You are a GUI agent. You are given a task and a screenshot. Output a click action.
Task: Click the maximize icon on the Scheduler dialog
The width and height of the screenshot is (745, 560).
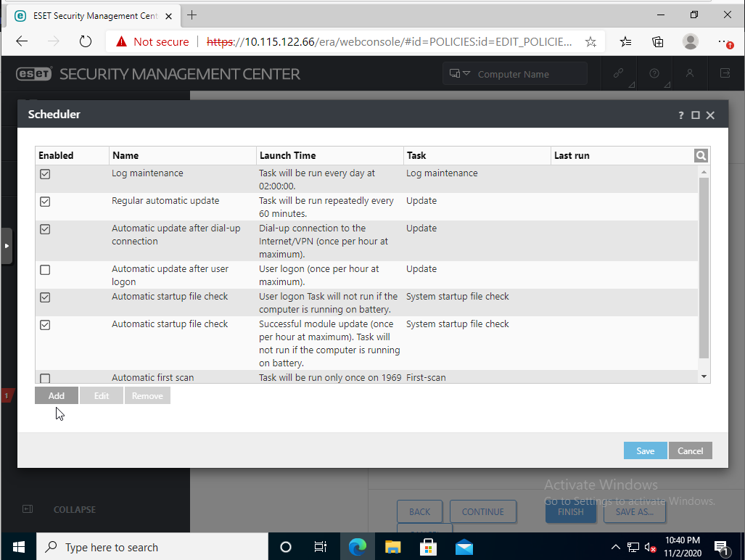pyautogui.click(x=695, y=115)
